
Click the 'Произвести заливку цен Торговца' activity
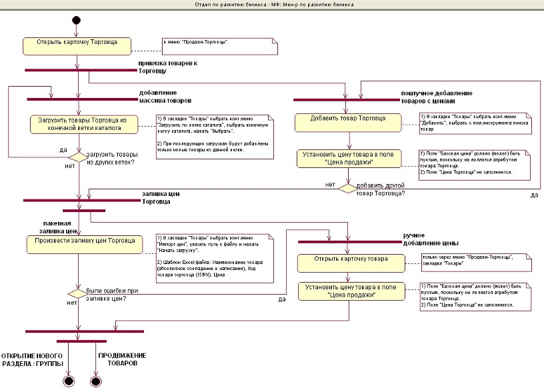point(83,244)
